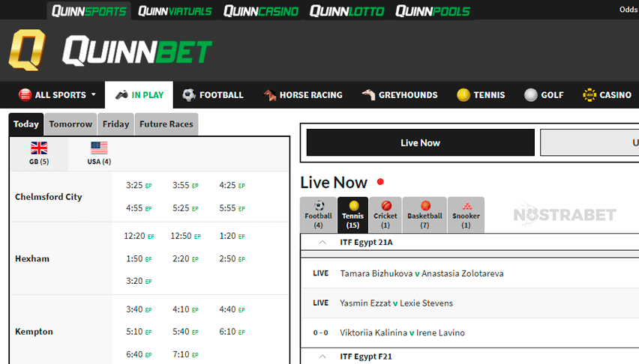Open Viktoriia Kalinina v Irene Lavino match
This screenshot has height=364, width=639.
[402, 333]
